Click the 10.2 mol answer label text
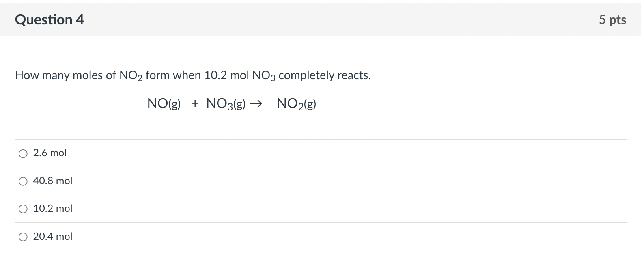This screenshot has width=644, height=267. pyautogui.click(x=52, y=209)
